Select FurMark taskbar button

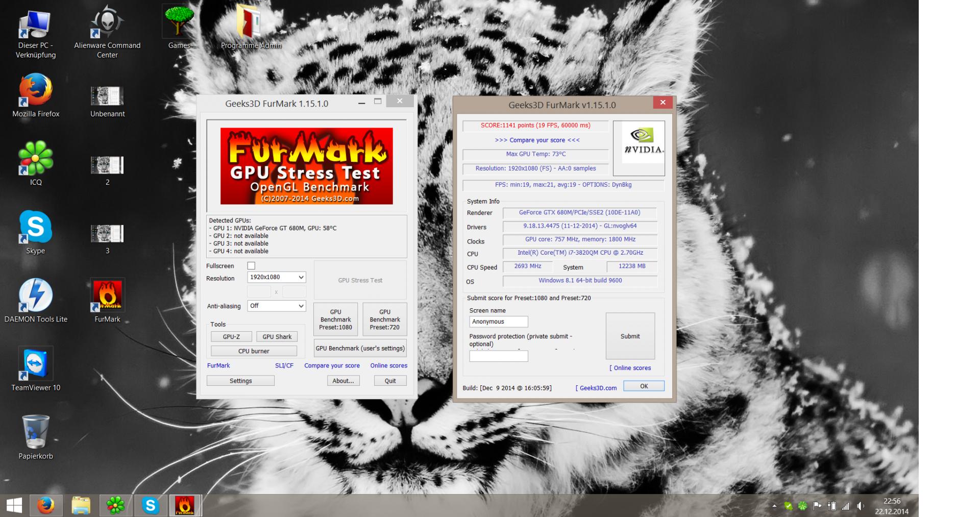coord(185,506)
